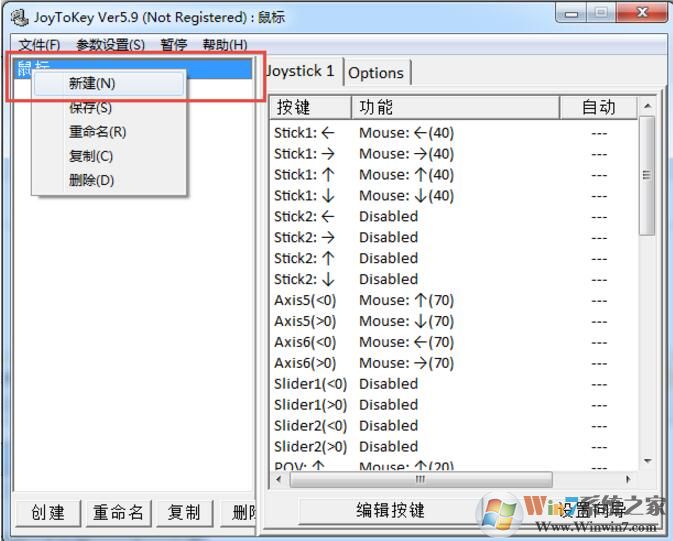This screenshot has height=541, width=673.
Task: Click the 功能 column header
Action: click(455, 107)
